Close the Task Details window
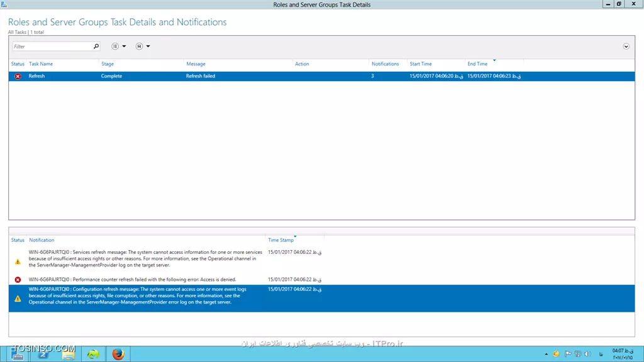 pos(634,4)
